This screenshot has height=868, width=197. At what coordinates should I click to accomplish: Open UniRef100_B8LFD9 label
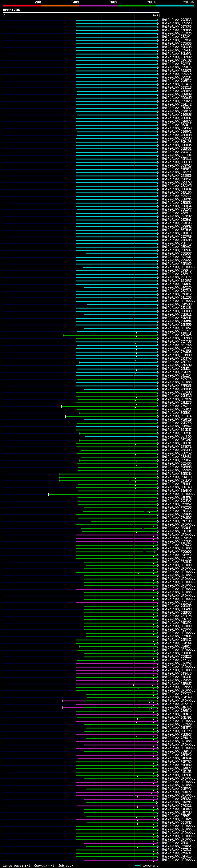[177, 162]
